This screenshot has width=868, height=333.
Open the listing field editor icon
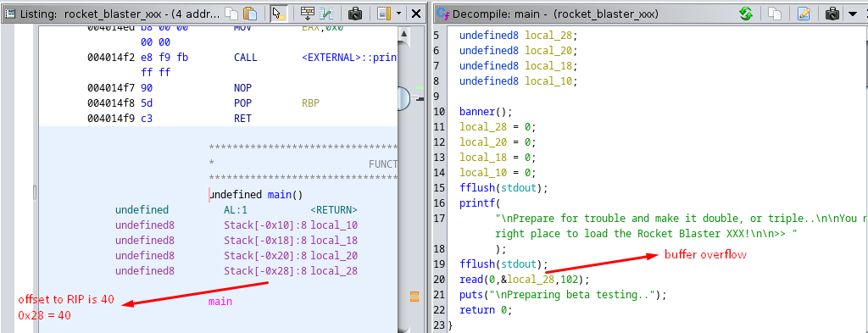[309, 13]
